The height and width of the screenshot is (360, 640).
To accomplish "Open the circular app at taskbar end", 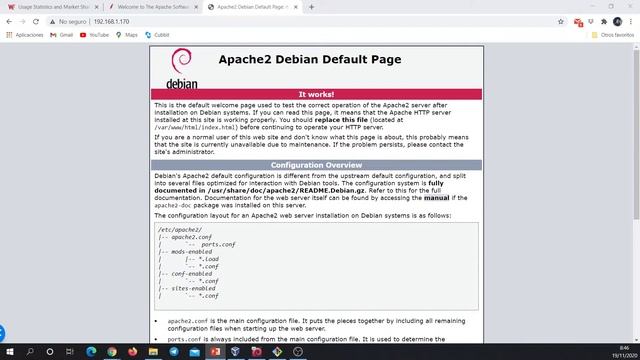I will [298, 351].
